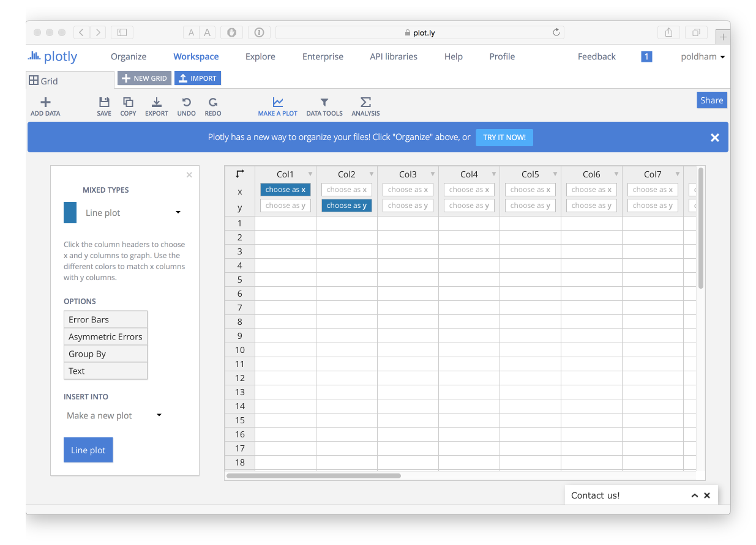The width and height of the screenshot is (756, 545).
Task: Click the Copy icon in toolbar
Action: [x=128, y=102]
